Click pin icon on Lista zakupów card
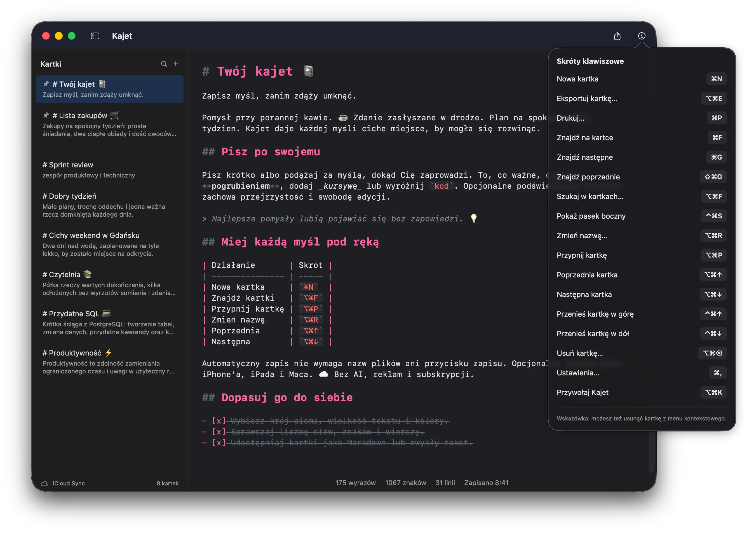This screenshot has height=533, width=756. [46, 115]
